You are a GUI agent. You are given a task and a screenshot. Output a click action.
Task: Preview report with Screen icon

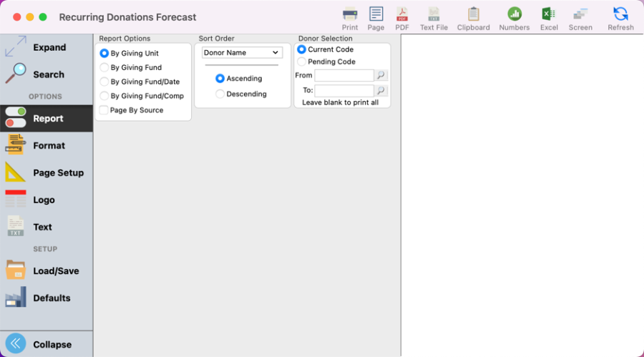click(580, 14)
